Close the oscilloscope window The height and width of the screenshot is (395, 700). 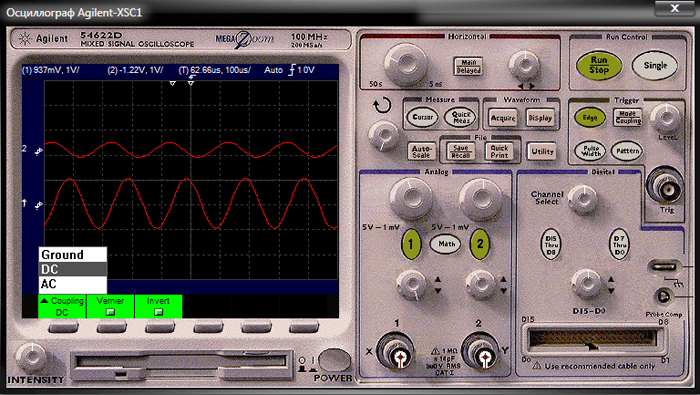(x=675, y=8)
